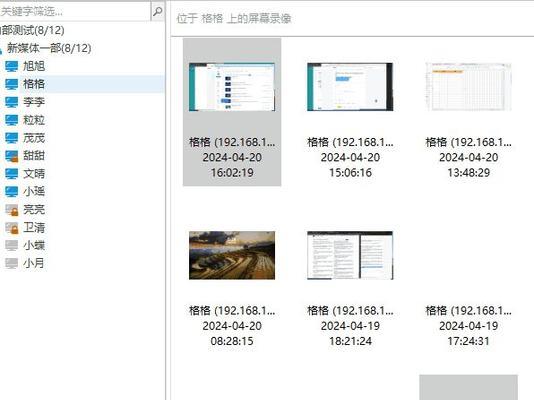Select 文晴 in the computer list
This screenshot has width=534, height=400.
tap(33, 174)
